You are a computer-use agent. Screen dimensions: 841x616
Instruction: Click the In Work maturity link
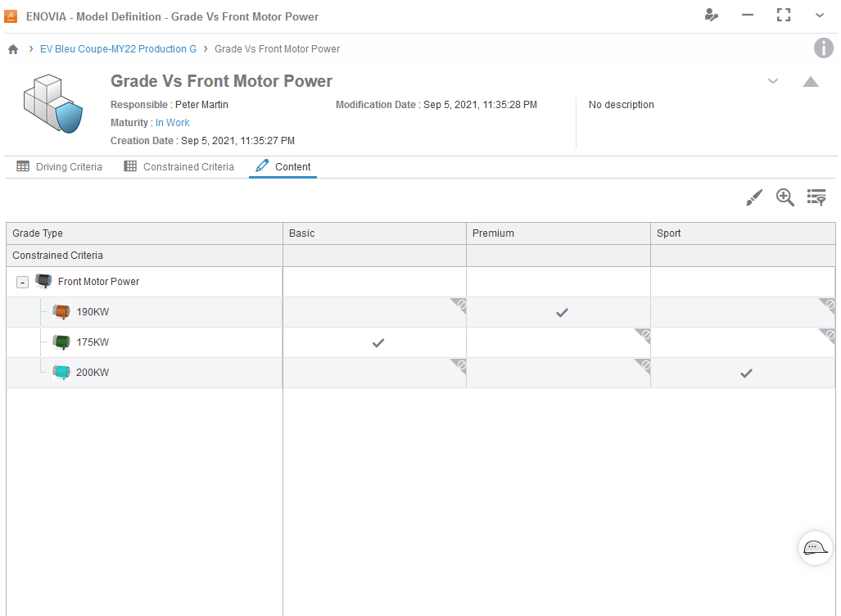173,123
